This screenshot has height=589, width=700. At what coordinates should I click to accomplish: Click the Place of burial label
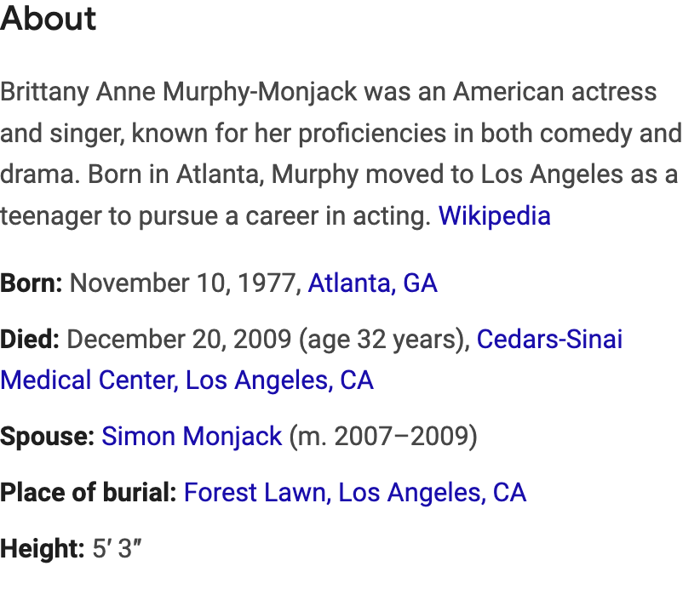89,493
